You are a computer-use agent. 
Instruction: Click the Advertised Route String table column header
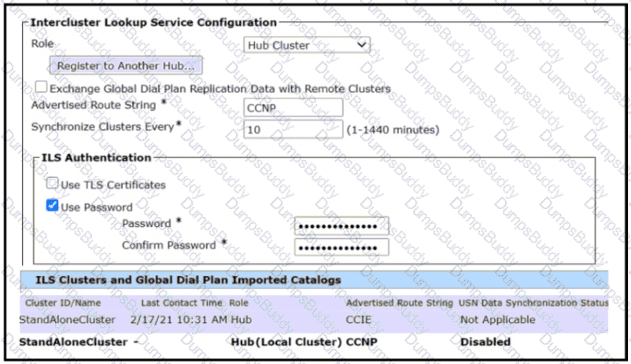point(399,303)
